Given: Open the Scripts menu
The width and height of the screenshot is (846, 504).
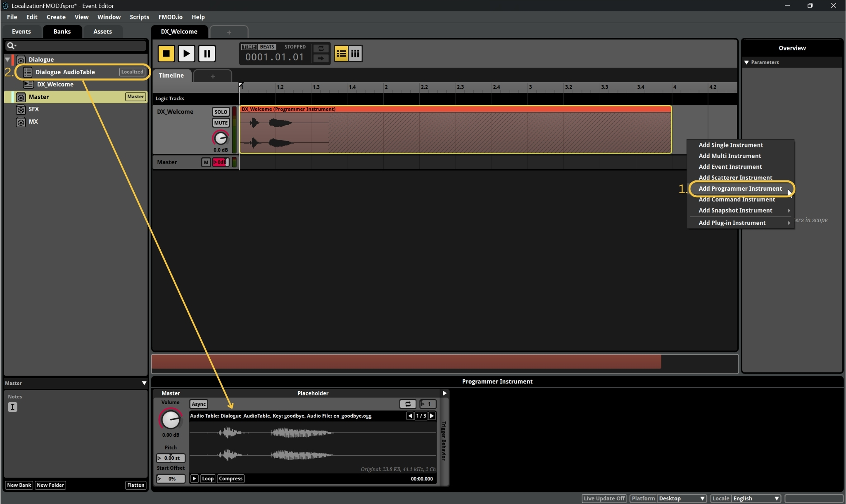Looking at the screenshot, I should click(x=139, y=17).
